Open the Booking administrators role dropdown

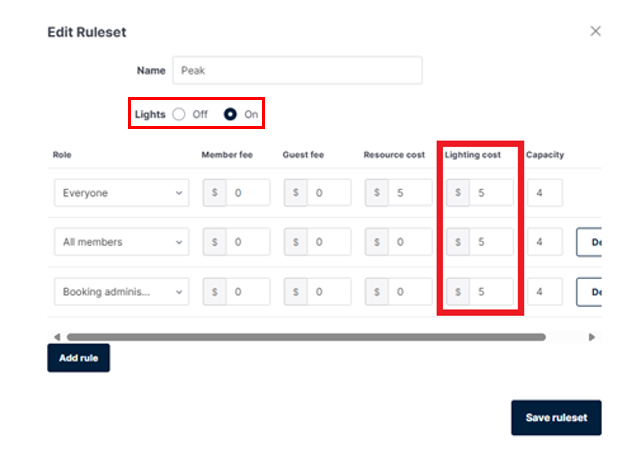click(121, 292)
